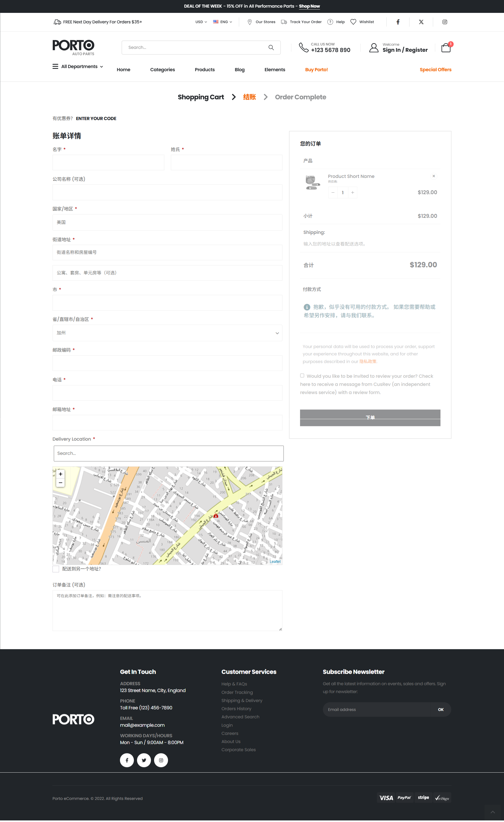
Task: Click the Wishlist heart icon
Action: (353, 22)
